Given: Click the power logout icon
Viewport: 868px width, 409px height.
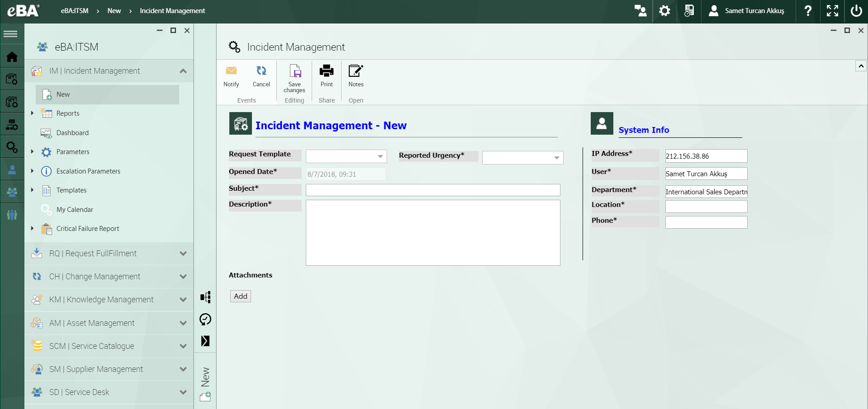Looking at the screenshot, I should pos(856,11).
